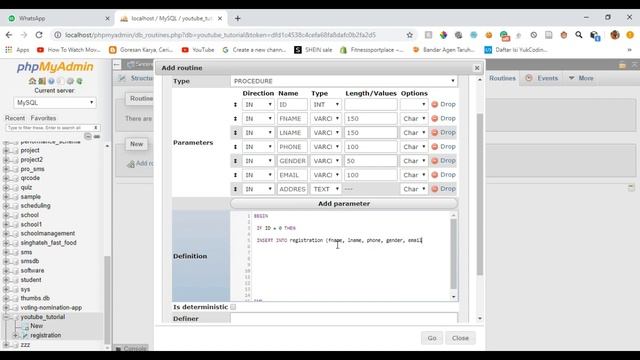Open a new browser tab
Image resolution: width=640 pixels, height=360 pixels.
(238, 18)
